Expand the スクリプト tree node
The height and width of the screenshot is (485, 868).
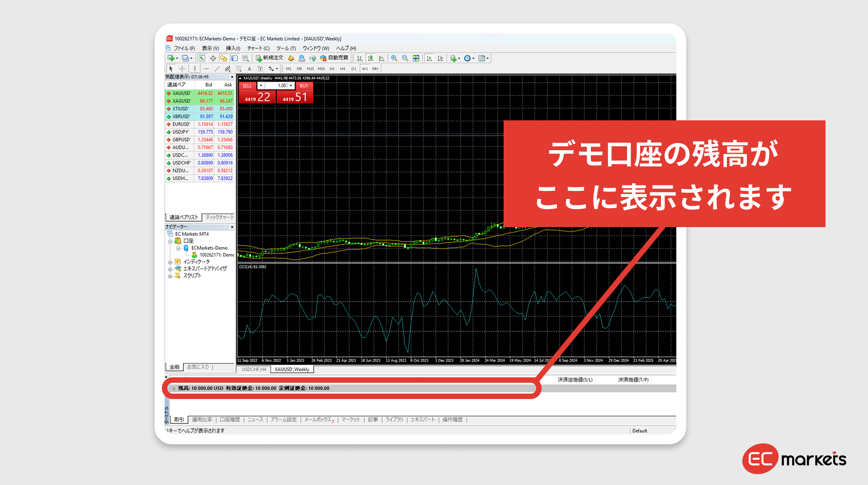pyautogui.click(x=170, y=276)
